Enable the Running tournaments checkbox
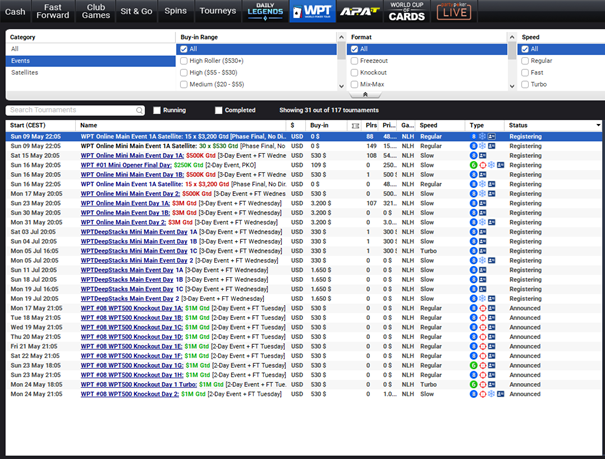Image resolution: width=605 pixels, height=459 pixels. point(157,110)
